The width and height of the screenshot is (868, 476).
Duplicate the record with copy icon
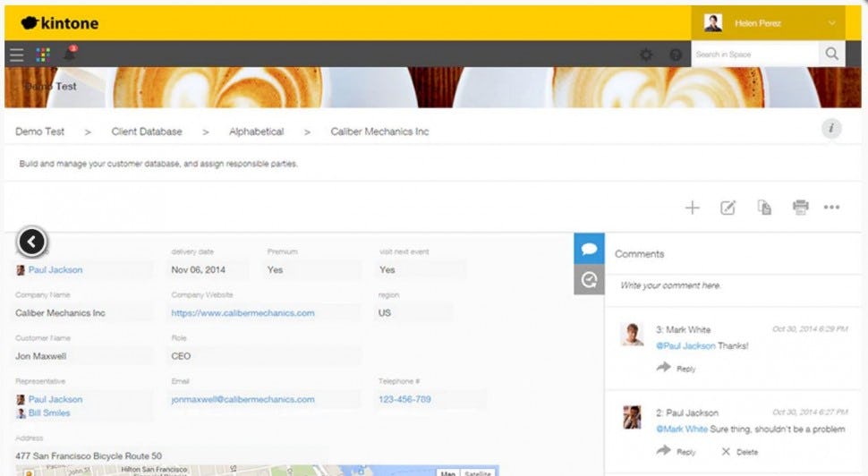[x=764, y=208]
